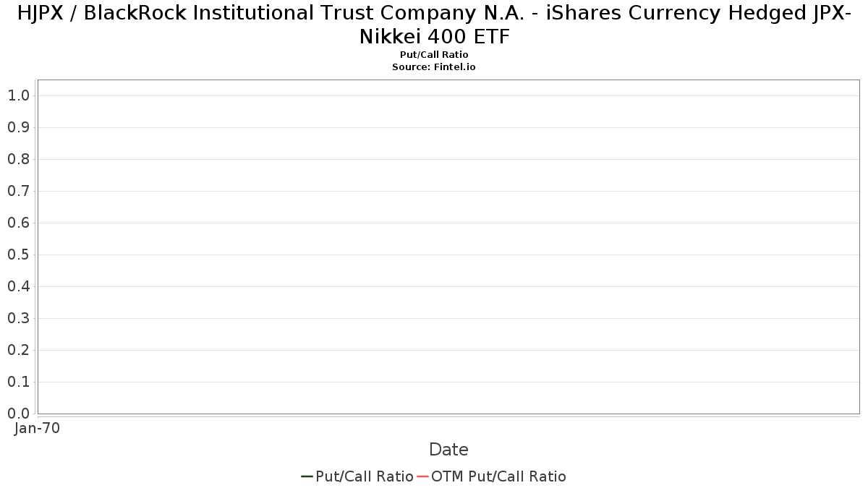Click the 0.2 y-axis tick label
The height and width of the screenshot is (488, 868).
(x=18, y=350)
